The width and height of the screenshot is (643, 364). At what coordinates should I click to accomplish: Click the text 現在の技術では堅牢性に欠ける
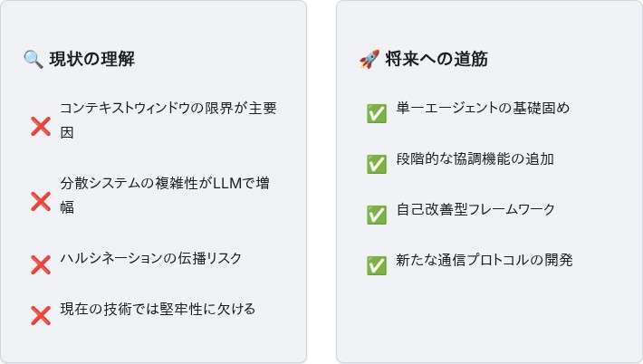tap(158, 309)
